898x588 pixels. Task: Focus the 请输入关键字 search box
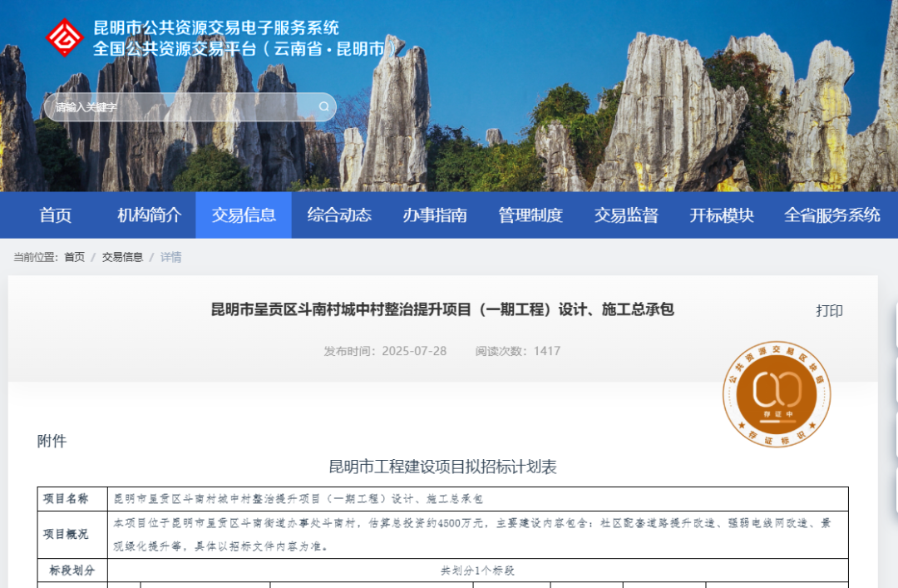coord(183,107)
